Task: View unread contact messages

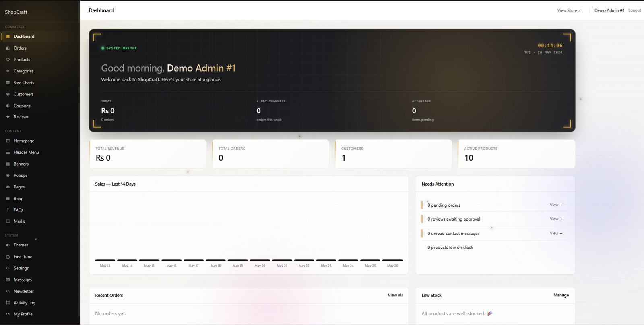Action: (x=556, y=233)
